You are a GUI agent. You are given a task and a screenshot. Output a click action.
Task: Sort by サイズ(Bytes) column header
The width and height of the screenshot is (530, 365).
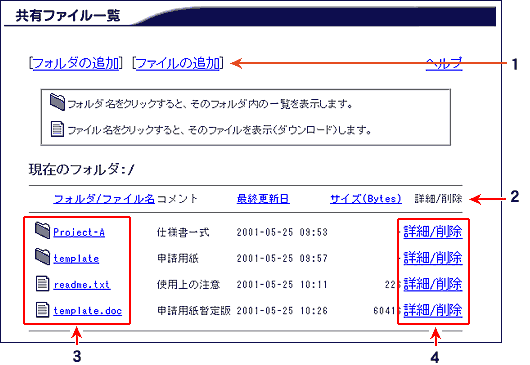coord(366,199)
